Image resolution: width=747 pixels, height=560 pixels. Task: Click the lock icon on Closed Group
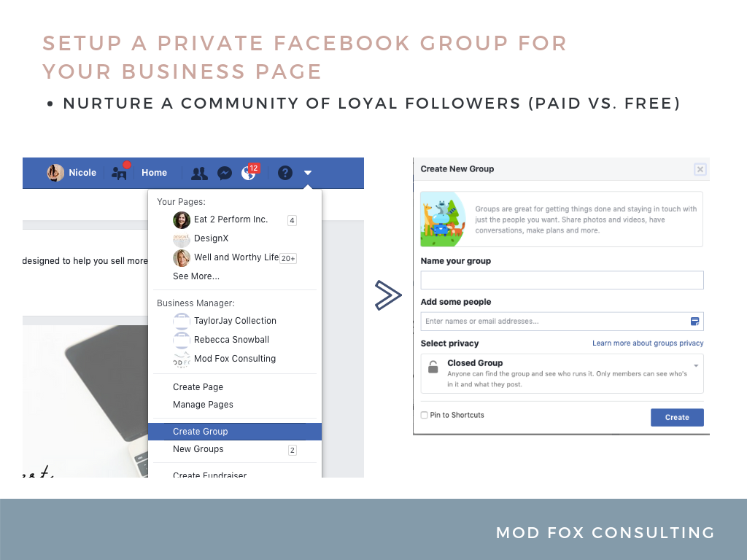(x=433, y=367)
